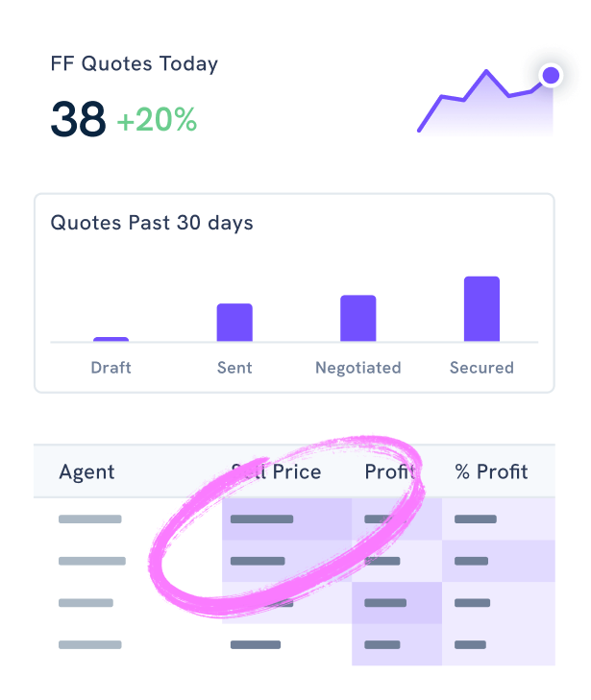
Task: Select the Draft bar in the chart
Action: point(111,339)
